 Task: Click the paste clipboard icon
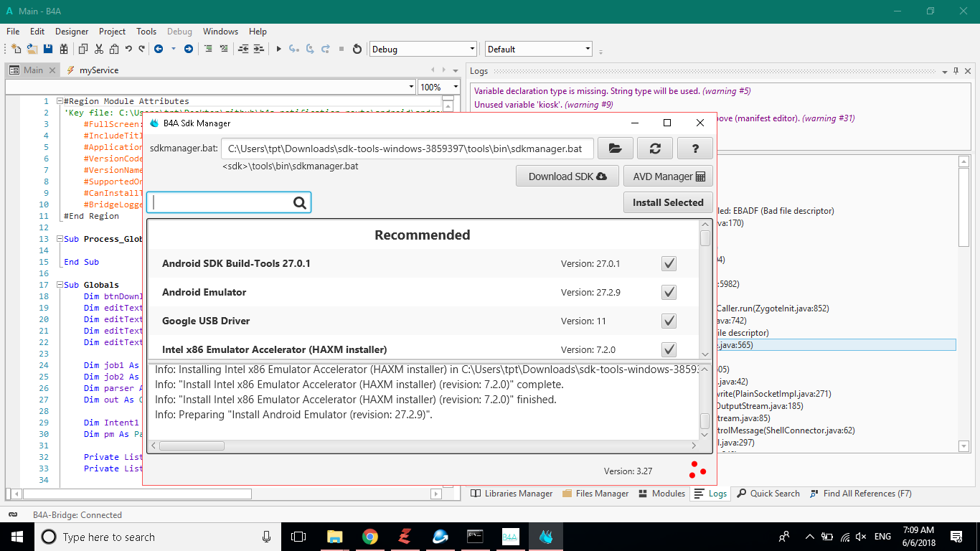[114, 49]
